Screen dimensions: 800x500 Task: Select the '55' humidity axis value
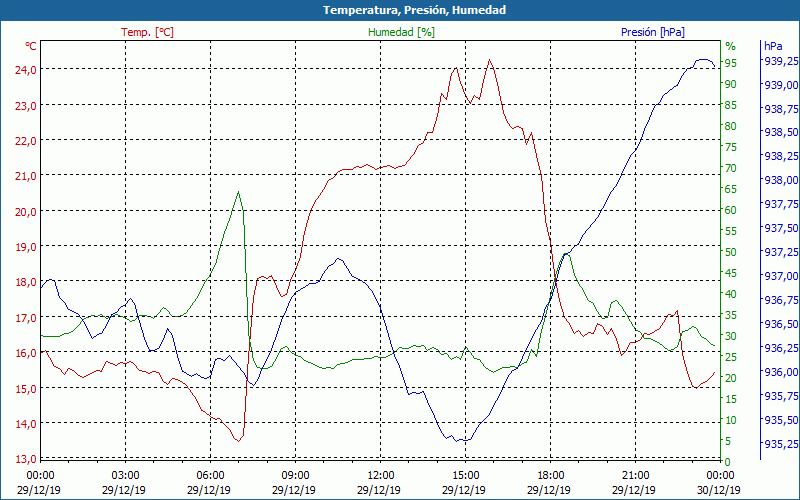(731, 231)
